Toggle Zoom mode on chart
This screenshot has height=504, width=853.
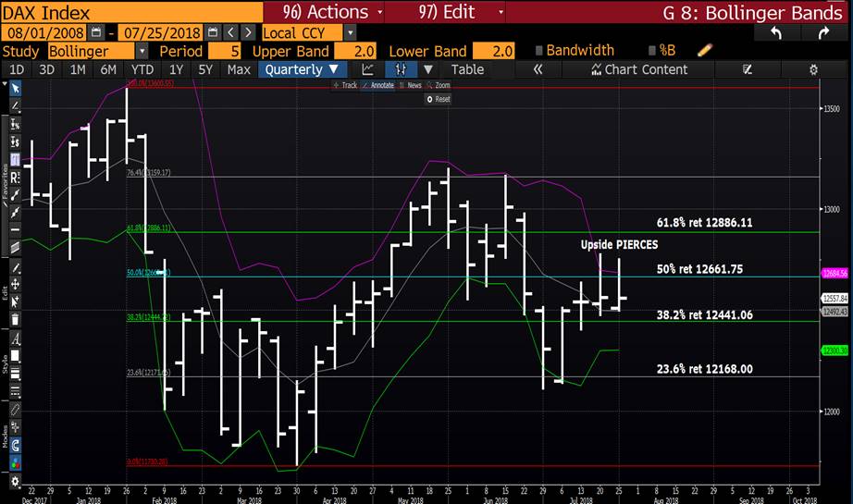tap(439, 85)
